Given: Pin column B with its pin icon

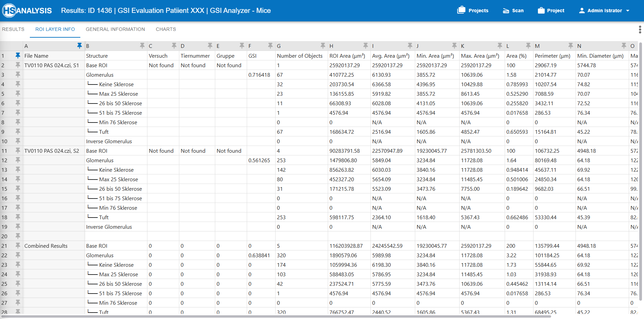Looking at the screenshot, I should pyautogui.click(x=142, y=45).
